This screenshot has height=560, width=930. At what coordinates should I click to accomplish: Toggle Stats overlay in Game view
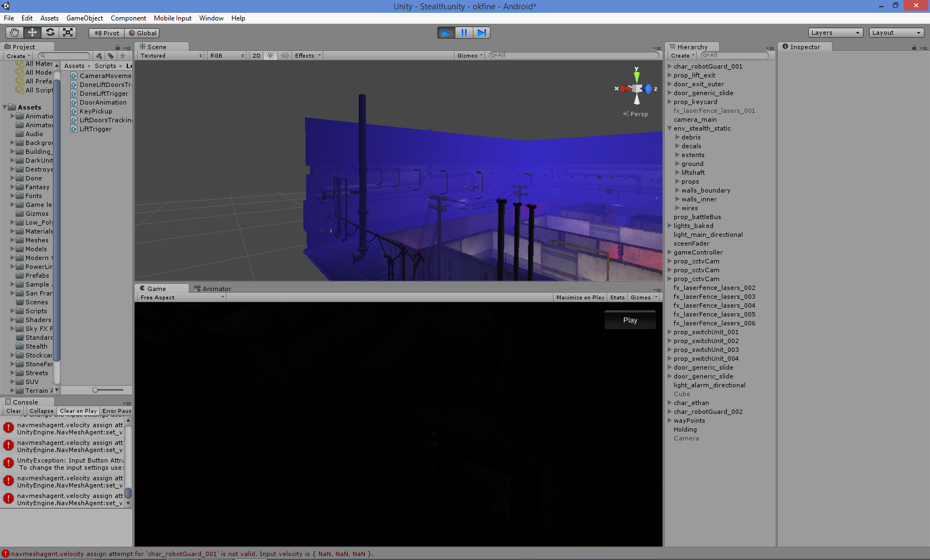pos(617,298)
